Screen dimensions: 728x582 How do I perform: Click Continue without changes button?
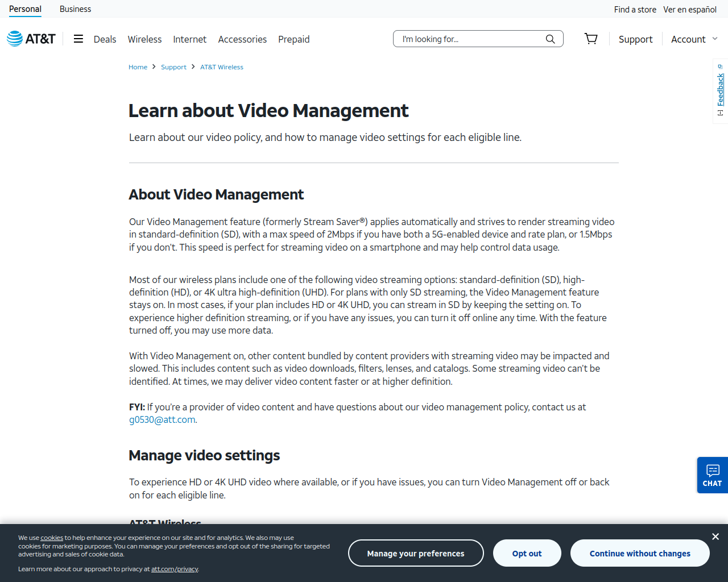[x=640, y=553]
